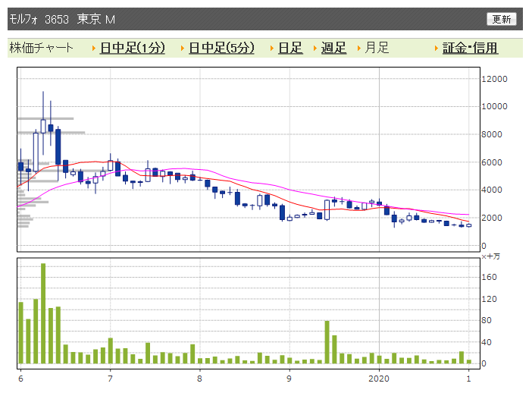
Task: Switch to the 週足 weekly chart
Action: (x=333, y=48)
